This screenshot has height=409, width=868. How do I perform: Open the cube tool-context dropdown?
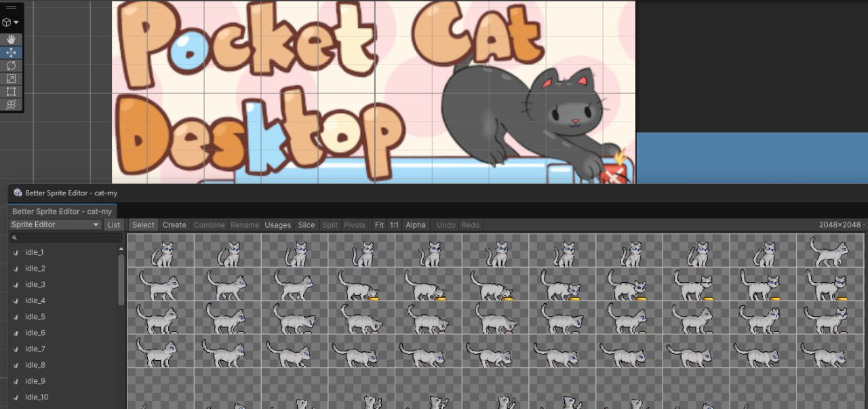pos(11,22)
